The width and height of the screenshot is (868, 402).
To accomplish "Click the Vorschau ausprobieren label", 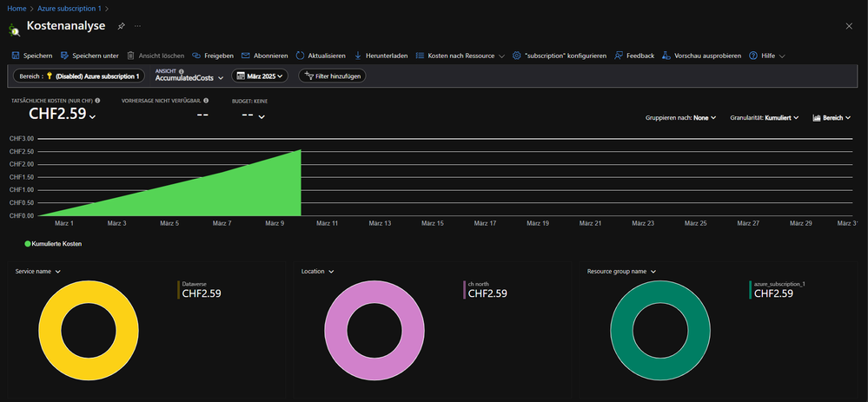I will pyautogui.click(x=707, y=56).
